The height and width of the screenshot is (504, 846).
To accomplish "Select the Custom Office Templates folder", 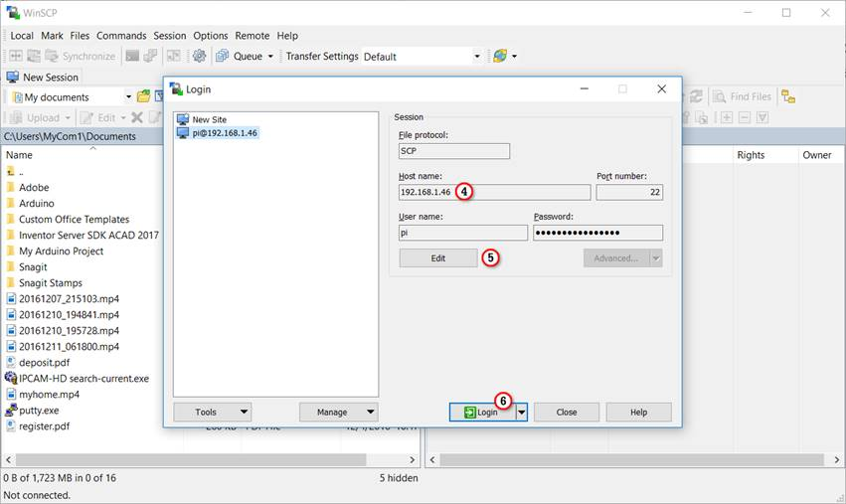I will pos(74,219).
